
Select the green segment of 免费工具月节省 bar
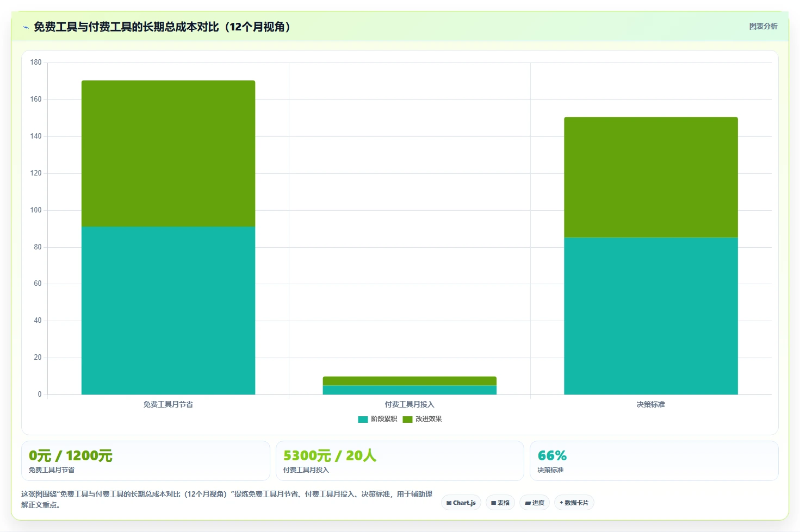[x=168, y=154]
